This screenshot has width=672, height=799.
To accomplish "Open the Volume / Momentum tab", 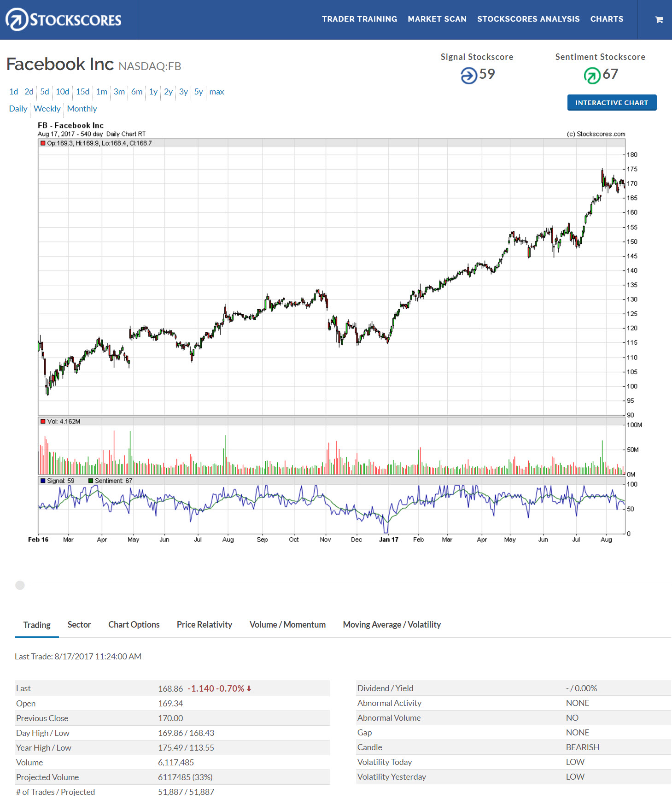I will coord(287,624).
